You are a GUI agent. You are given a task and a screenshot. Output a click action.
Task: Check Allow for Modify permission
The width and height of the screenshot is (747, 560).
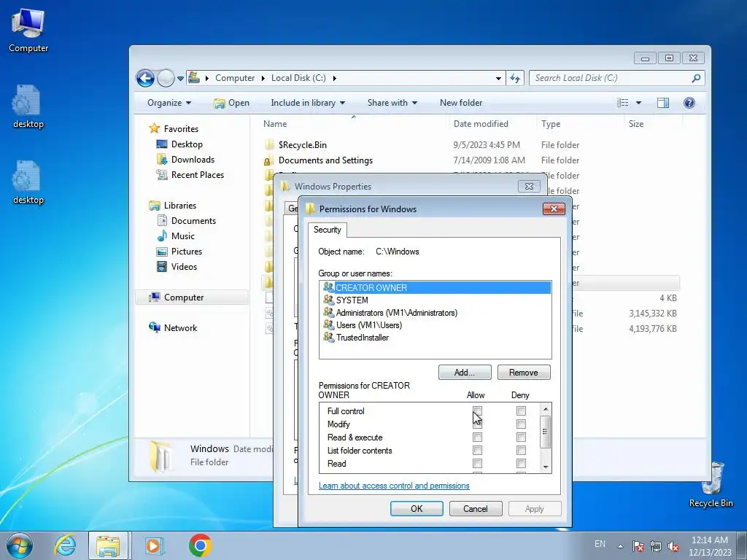pyautogui.click(x=477, y=424)
